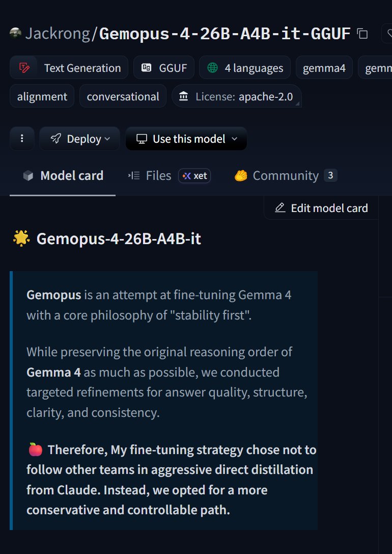Click the conversational tag
The height and width of the screenshot is (554, 392).
123,96
